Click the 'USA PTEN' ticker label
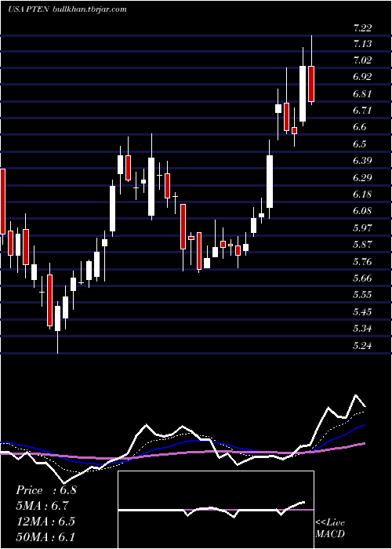392x549 pixels. [29, 9]
